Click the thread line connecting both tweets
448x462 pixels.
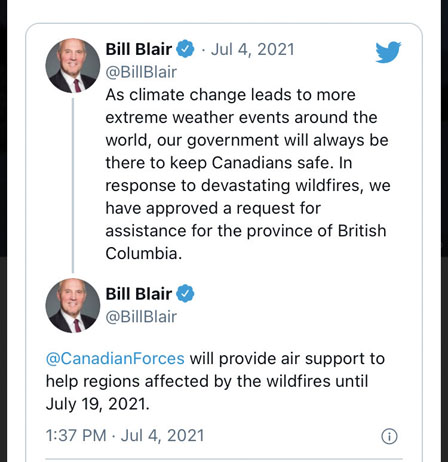pos(73,185)
